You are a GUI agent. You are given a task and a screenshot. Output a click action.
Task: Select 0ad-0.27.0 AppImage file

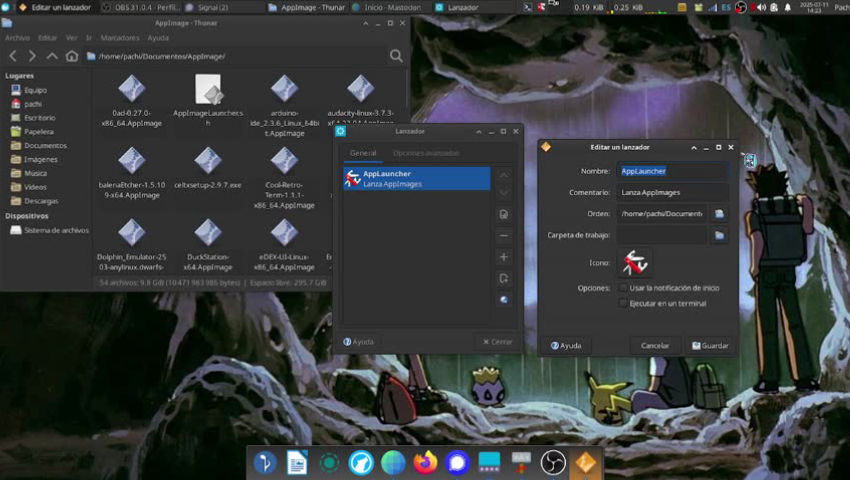coord(131,101)
